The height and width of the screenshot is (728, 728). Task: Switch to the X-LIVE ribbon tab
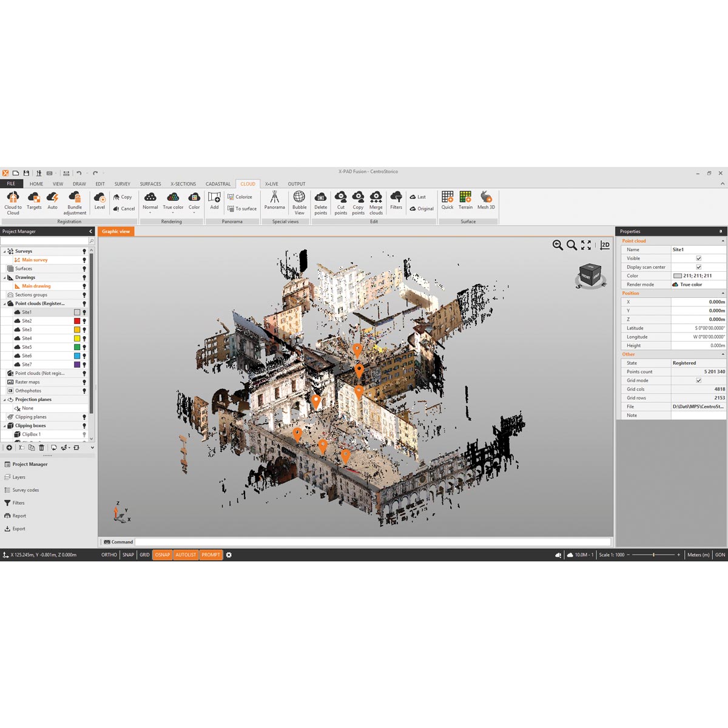[271, 184]
